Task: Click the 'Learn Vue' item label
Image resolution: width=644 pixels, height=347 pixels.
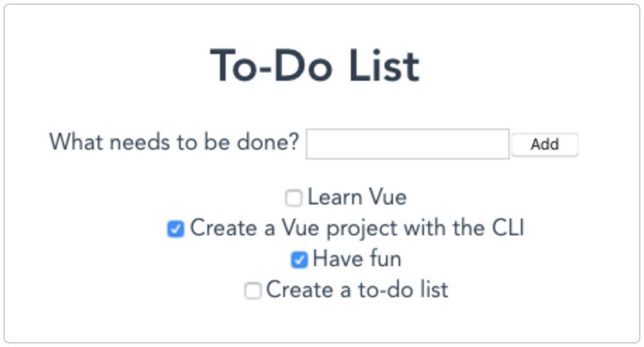Action: (356, 197)
